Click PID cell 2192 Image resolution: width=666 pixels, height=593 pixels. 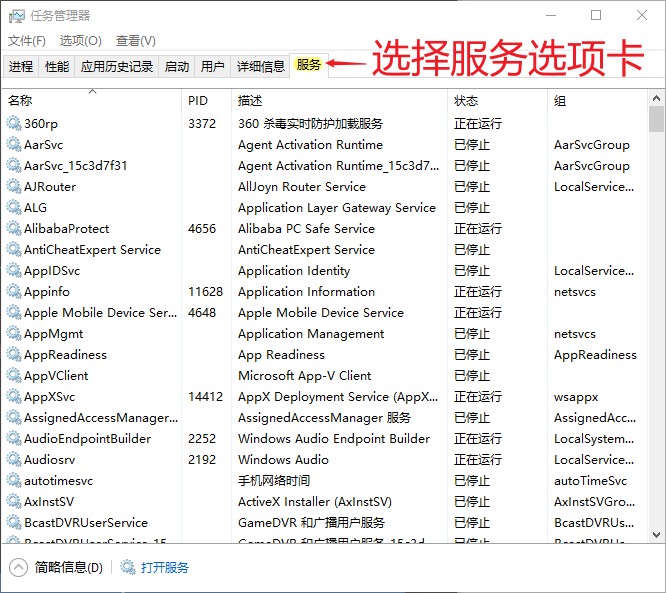click(x=202, y=460)
